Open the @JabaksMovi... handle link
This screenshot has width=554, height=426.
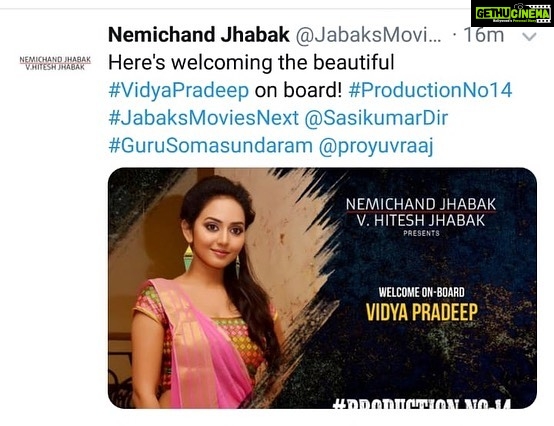click(369, 35)
